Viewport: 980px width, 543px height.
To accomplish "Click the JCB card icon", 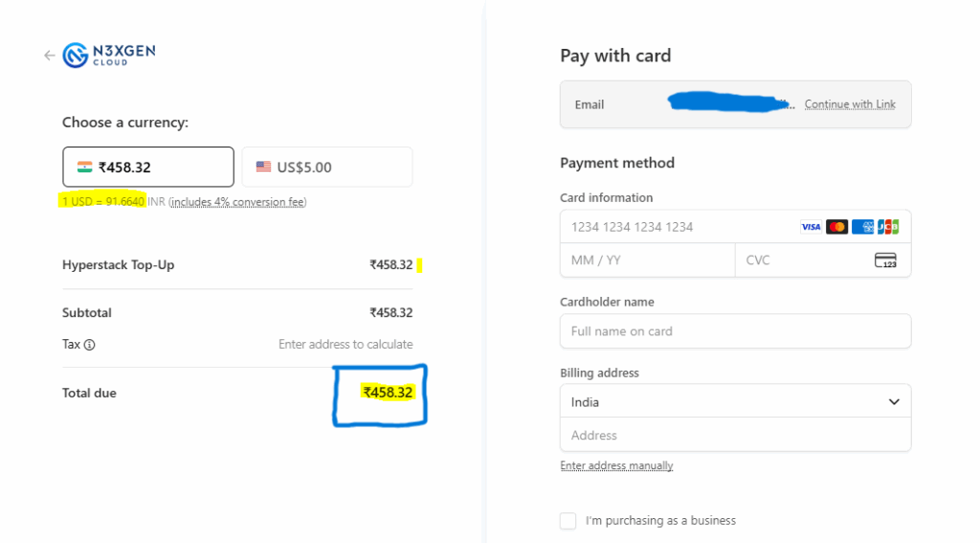I will click(888, 227).
